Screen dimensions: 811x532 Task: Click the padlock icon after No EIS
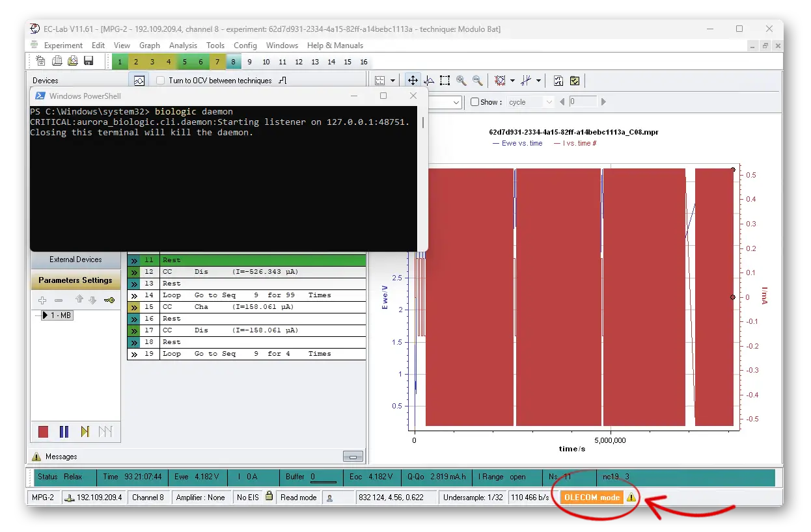coord(269,496)
